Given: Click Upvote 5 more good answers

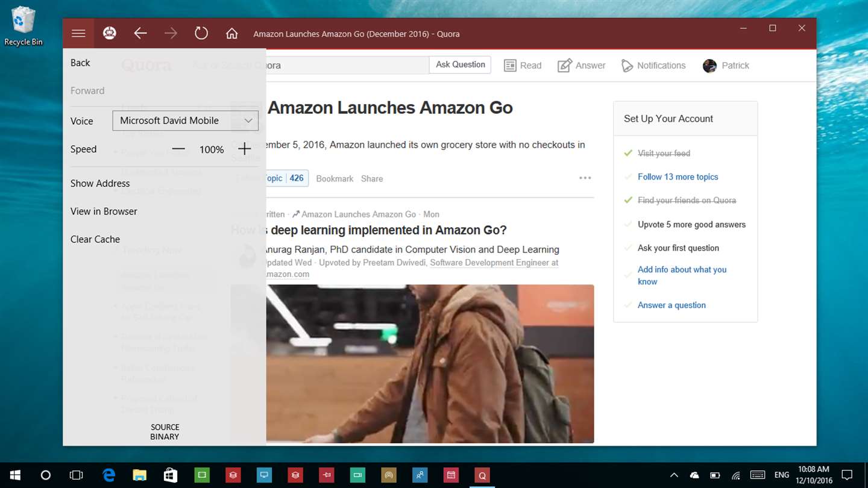Looking at the screenshot, I should point(692,224).
